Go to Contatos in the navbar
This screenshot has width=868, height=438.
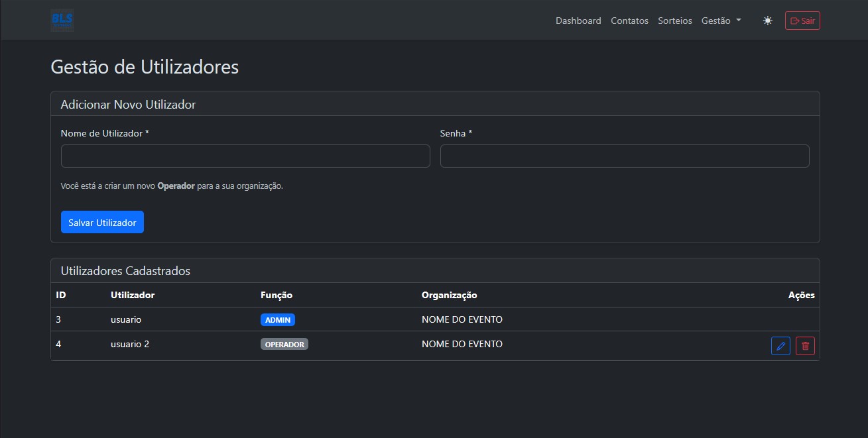tap(629, 21)
